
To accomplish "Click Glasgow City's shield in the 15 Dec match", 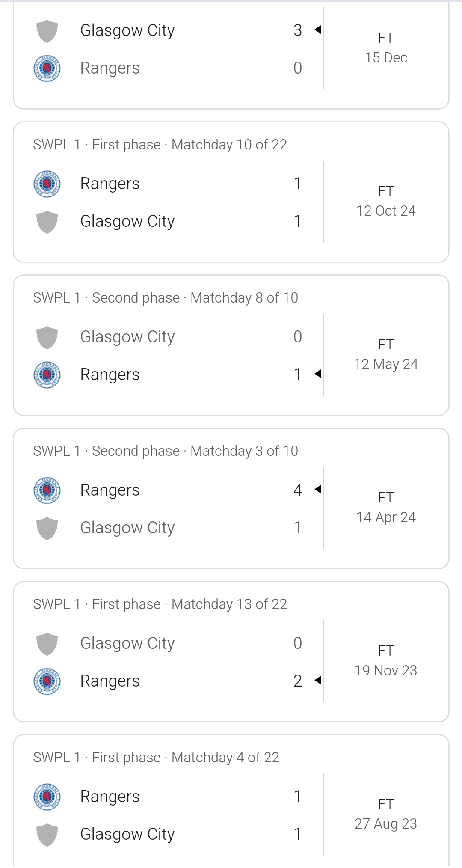I will [47, 31].
